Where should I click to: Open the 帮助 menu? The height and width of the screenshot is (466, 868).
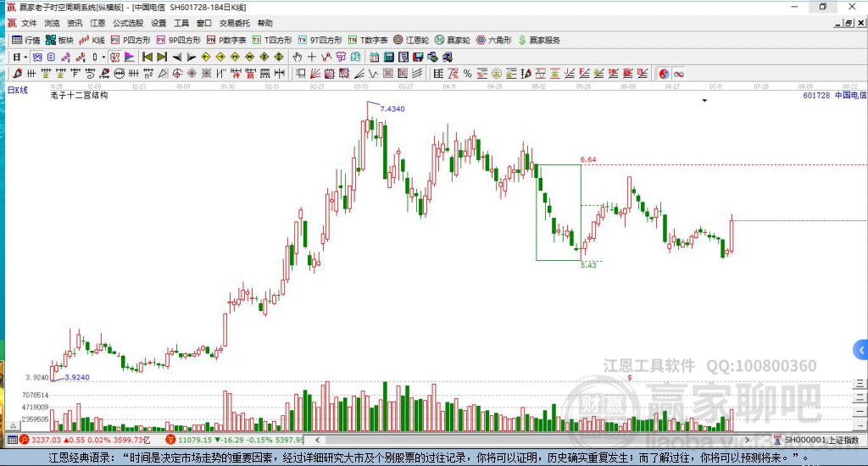pos(265,23)
